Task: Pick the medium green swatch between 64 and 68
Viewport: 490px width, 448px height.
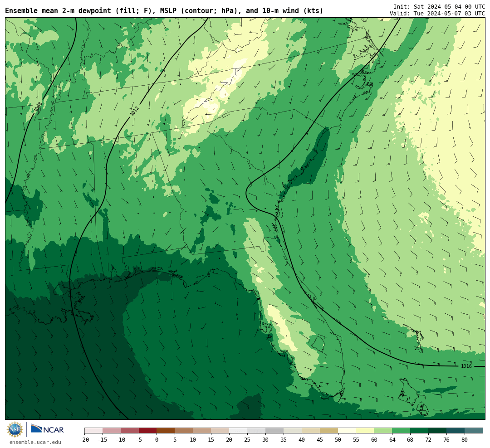Action: pyautogui.click(x=402, y=431)
